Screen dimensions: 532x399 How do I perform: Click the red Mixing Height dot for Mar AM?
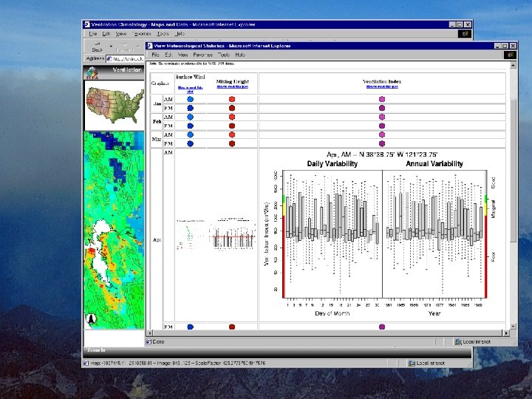(232, 135)
